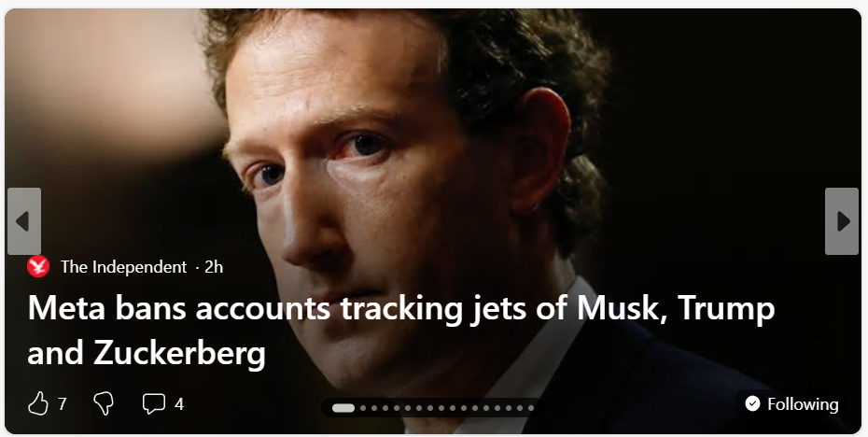Select the fifth carousel dot

click(x=397, y=408)
